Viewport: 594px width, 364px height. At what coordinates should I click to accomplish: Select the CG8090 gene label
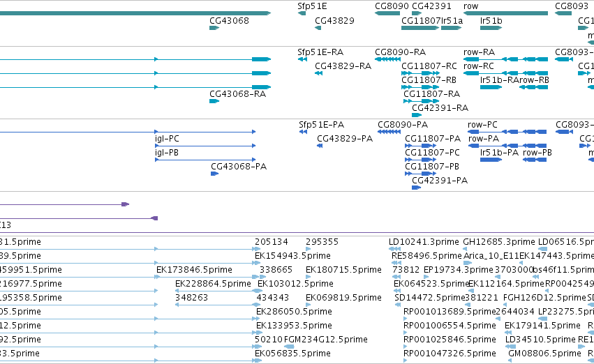coord(392,6)
